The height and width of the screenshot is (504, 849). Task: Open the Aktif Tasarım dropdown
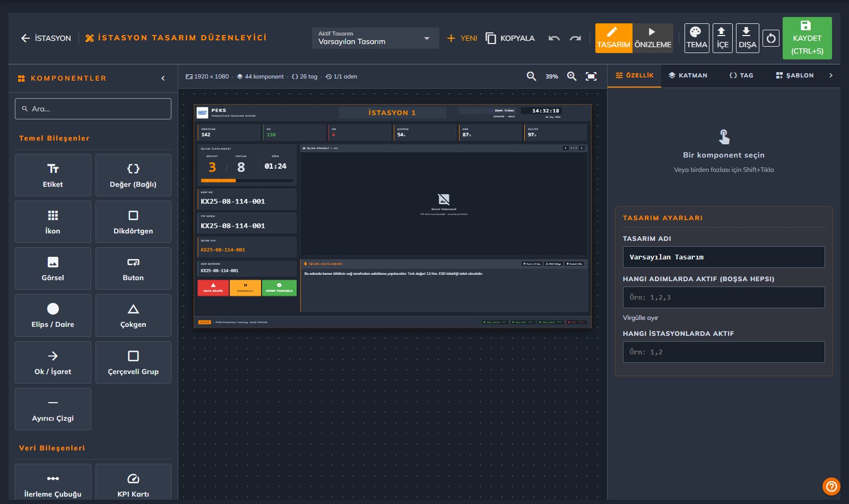[375, 38]
